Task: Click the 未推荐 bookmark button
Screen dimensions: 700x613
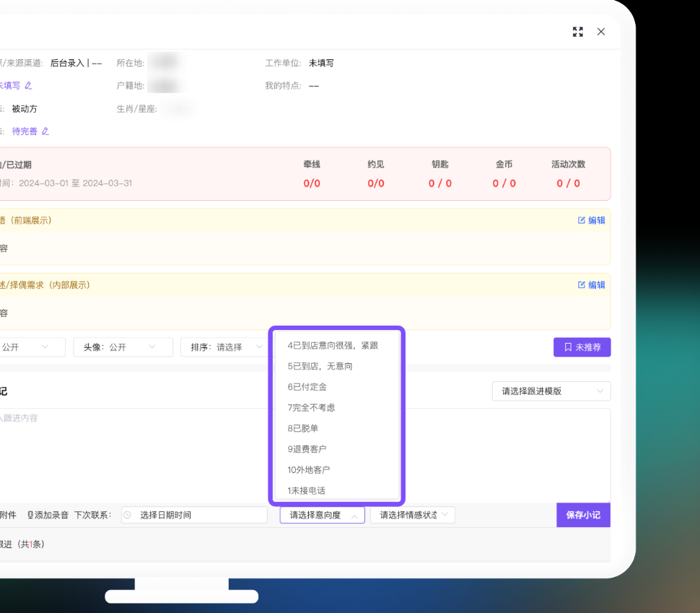Action: click(x=582, y=347)
